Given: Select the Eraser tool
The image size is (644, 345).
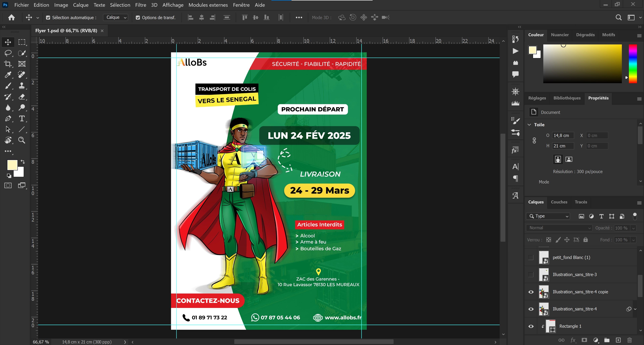Looking at the screenshot, I should tap(22, 97).
